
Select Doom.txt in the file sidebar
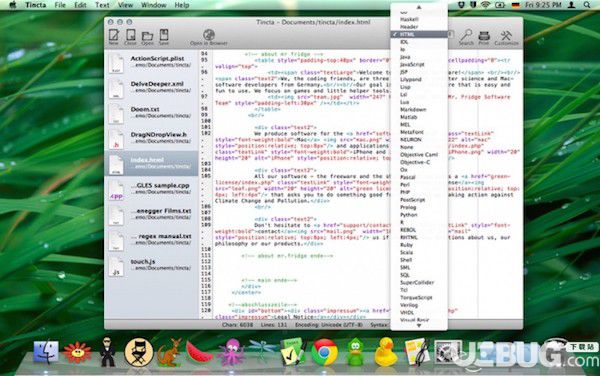151,112
